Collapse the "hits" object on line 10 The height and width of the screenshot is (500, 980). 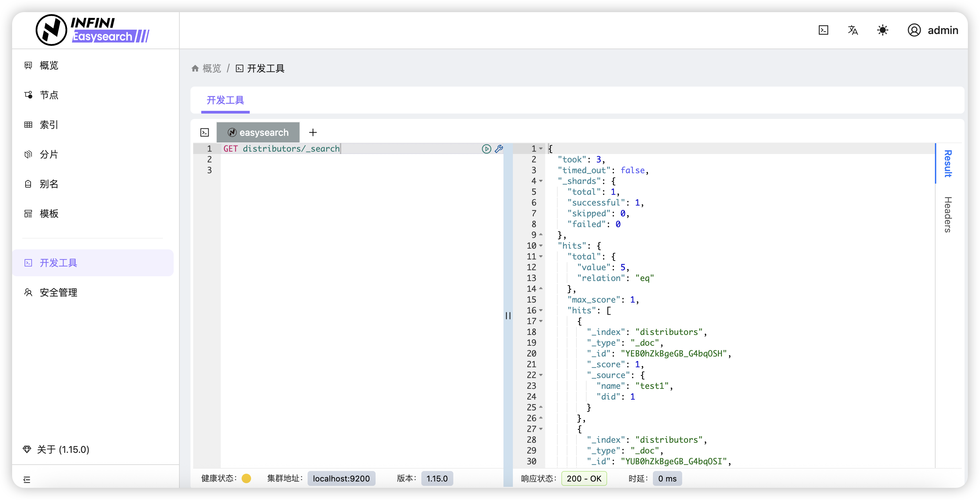[x=540, y=246]
